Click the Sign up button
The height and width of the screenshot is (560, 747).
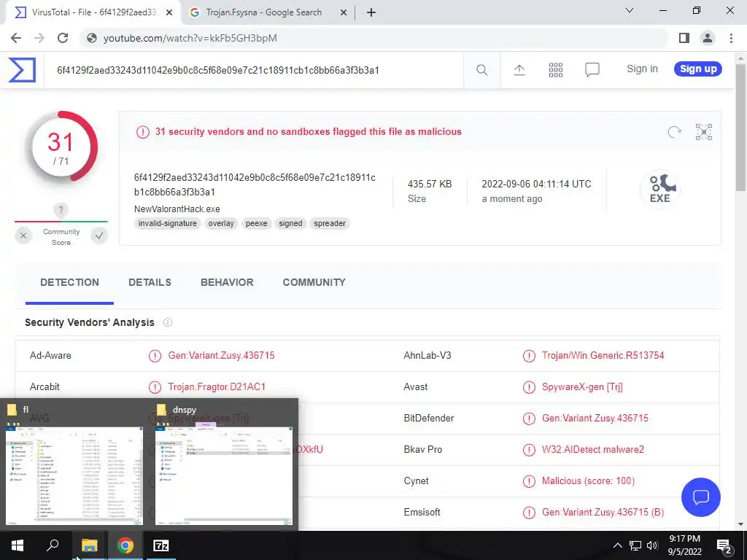click(698, 69)
